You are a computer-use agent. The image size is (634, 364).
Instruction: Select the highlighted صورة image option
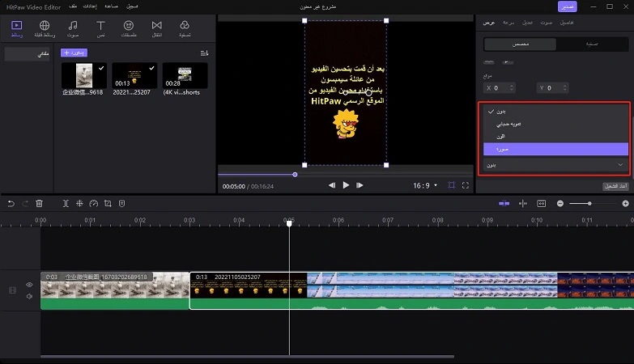tap(555, 149)
